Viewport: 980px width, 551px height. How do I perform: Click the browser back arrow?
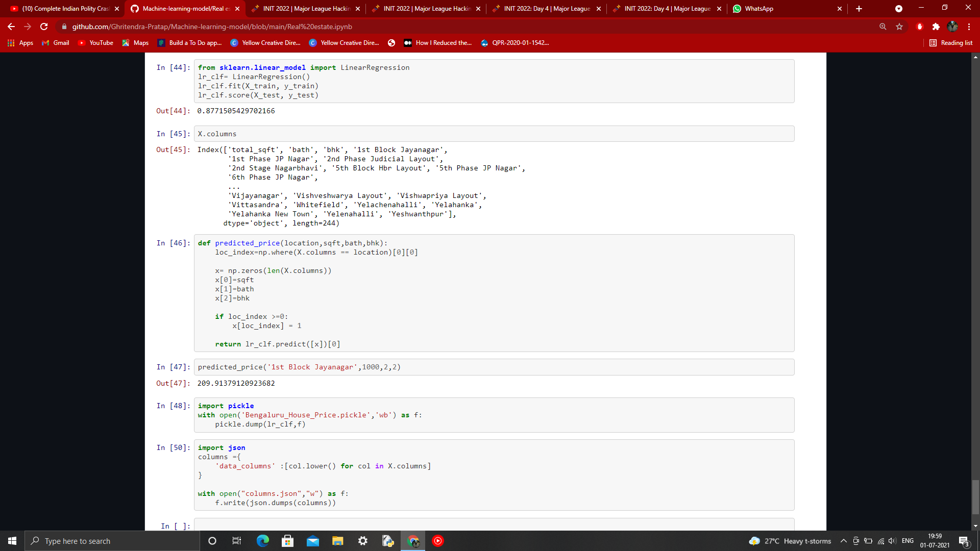[x=11, y=27]
